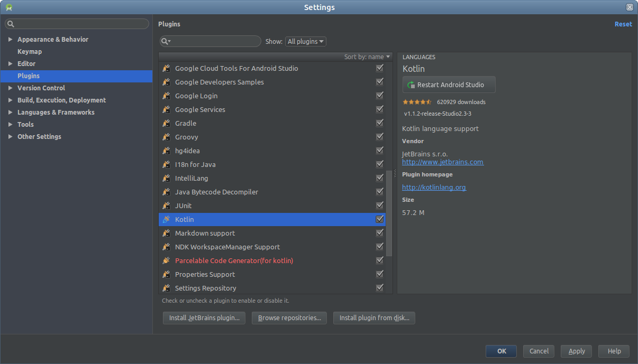The image size is (638, 364).
Task: Expand the Appearance & Behavior section
Action: 11,39
